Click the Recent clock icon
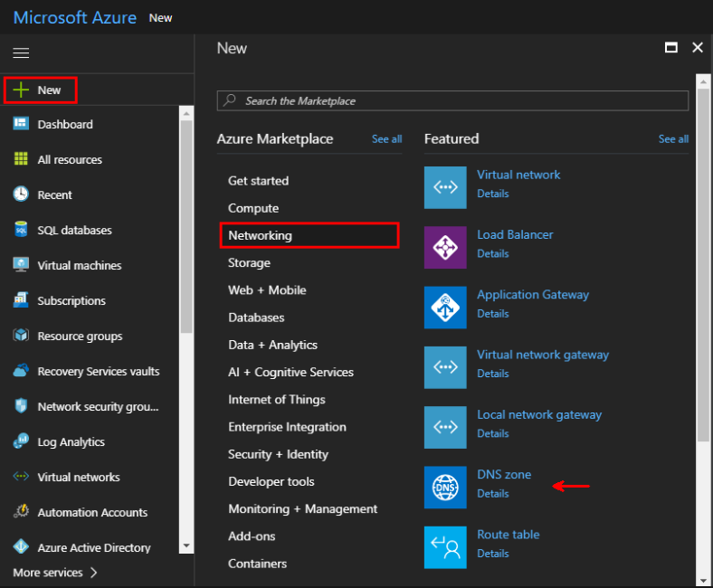 tap(21, 194)
